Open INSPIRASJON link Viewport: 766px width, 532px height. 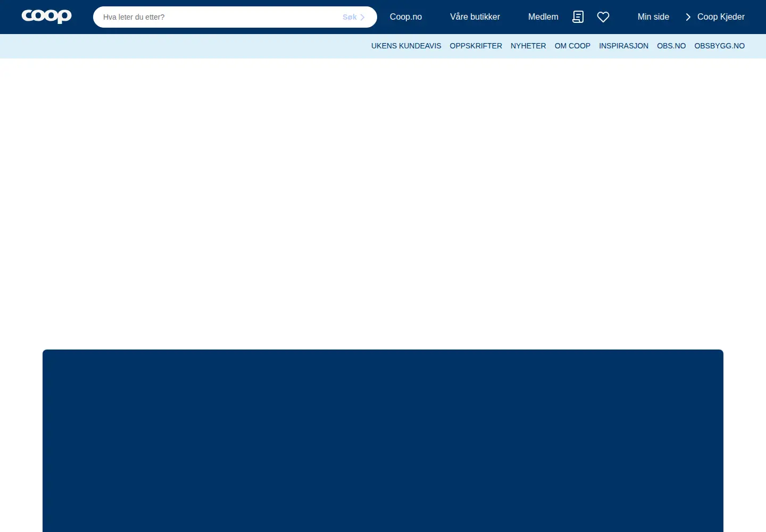pos(623,46)
